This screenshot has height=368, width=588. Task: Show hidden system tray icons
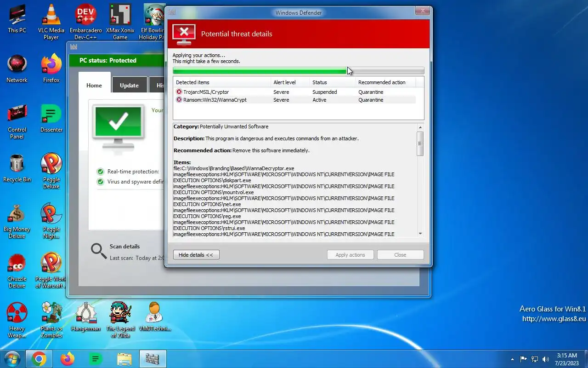pyautogui.click(x=513, y=359)
